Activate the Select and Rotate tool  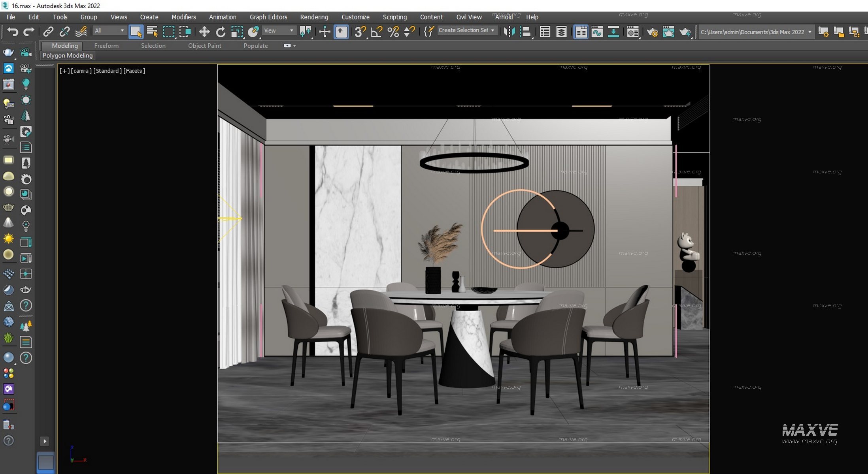tap(220, 32)
